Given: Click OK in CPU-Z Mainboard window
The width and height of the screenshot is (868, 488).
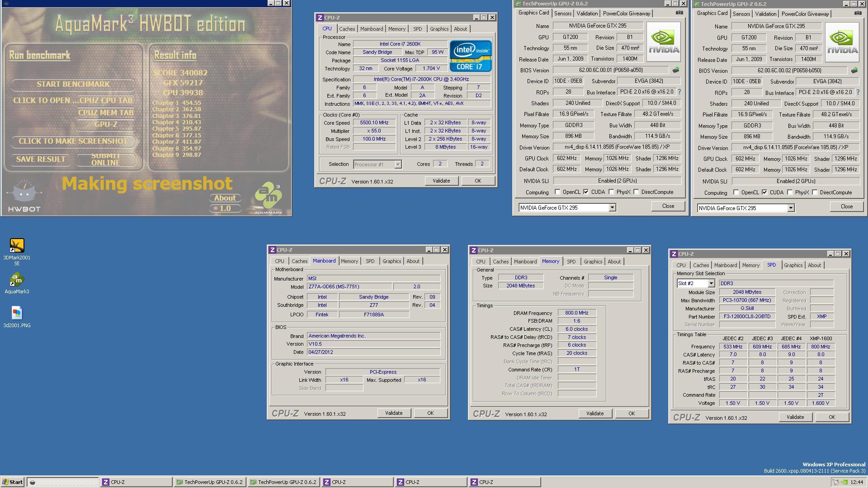Looking at the screenshot, I should [430, 413].
